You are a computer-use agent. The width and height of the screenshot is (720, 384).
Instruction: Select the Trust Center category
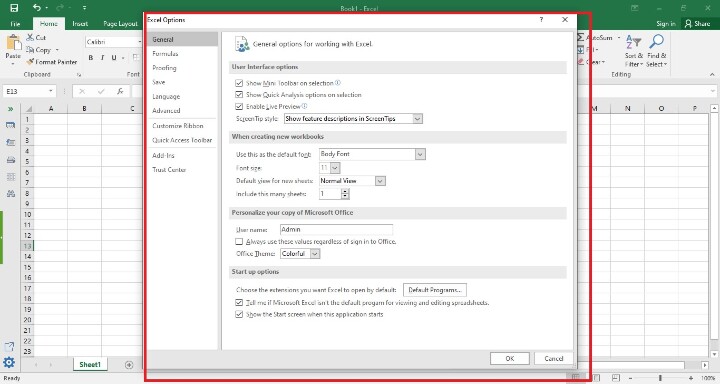pos(169,170)
